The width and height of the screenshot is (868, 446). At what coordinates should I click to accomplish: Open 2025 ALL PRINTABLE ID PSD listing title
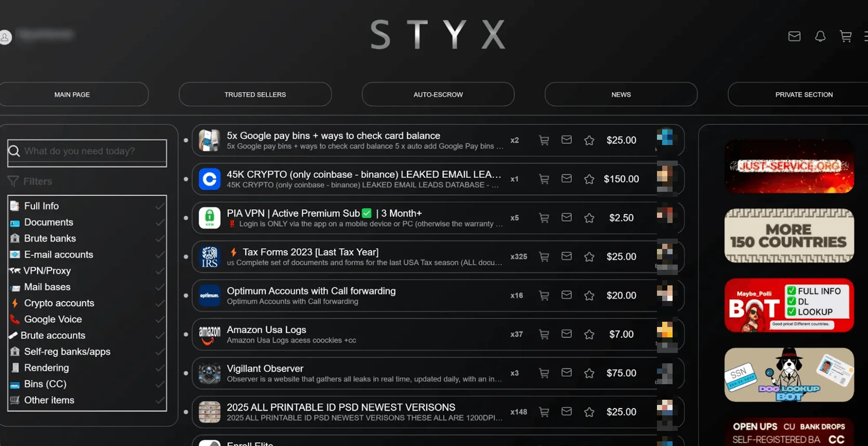pos(341,408)
